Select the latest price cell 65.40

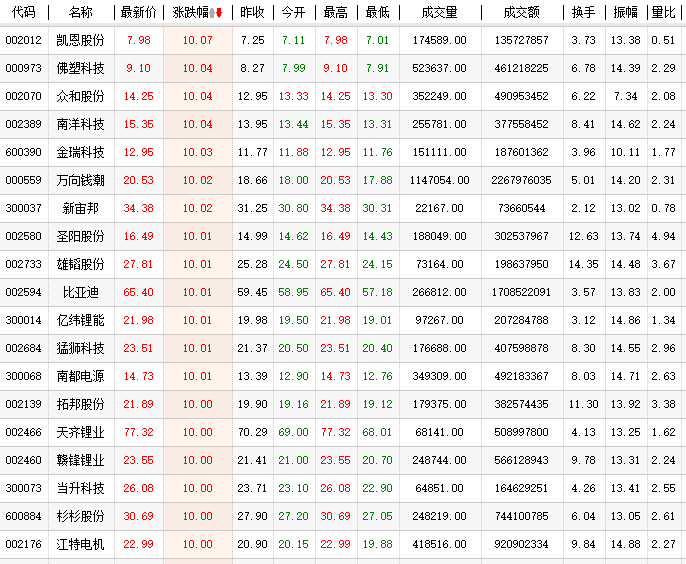pyautogui.click(x=138, y=292)
